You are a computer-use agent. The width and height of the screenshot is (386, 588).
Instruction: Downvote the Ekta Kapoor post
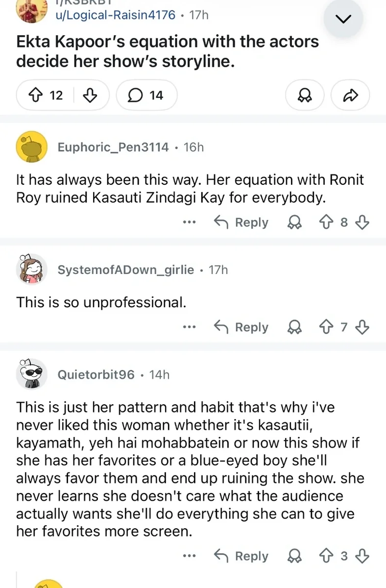click(90, 95)
